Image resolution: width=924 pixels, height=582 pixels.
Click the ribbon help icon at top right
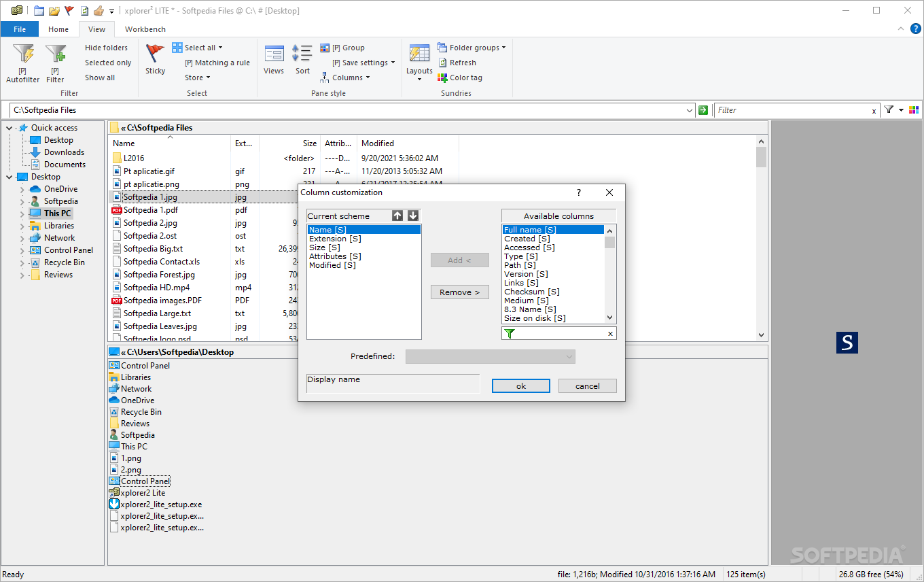click(915, 29)
